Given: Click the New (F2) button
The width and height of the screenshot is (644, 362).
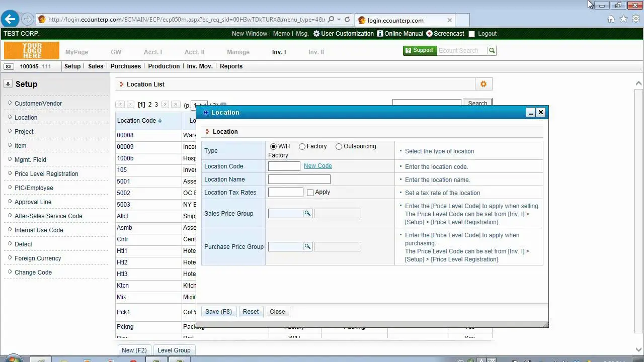Looking at the screenshot, I should click(x=134, y=350).
